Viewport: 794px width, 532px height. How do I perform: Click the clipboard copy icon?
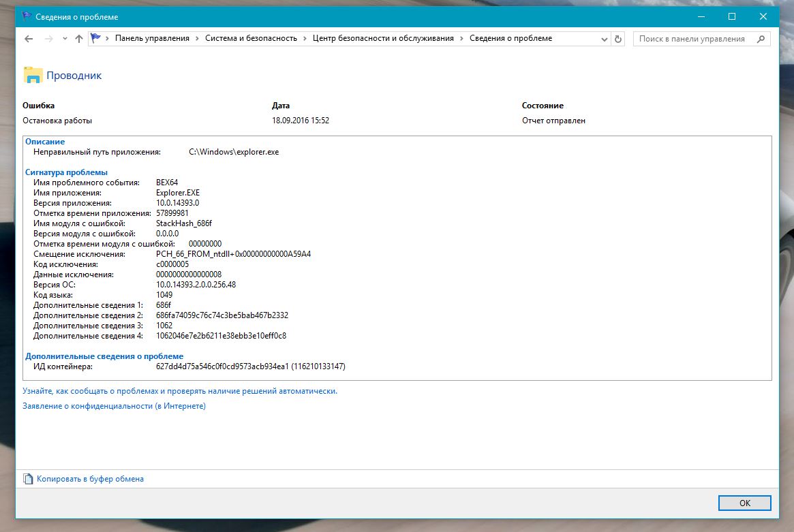tap(29, 479)
